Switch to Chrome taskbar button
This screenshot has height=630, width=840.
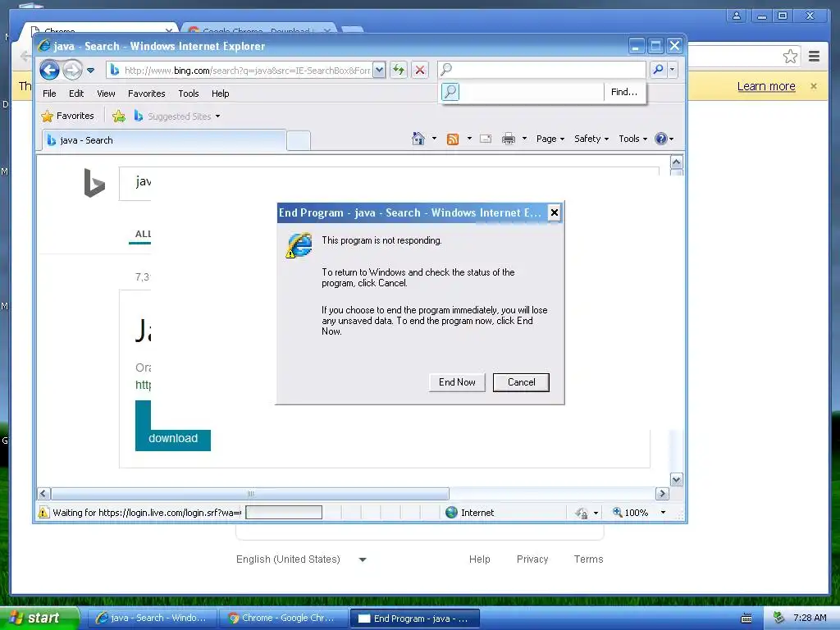point(283,619)
